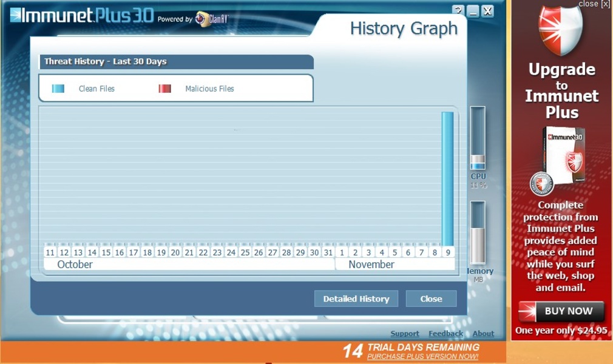The height and width of the screenshot is (364, 613).
Task: Open the About link
Action: 483,334
